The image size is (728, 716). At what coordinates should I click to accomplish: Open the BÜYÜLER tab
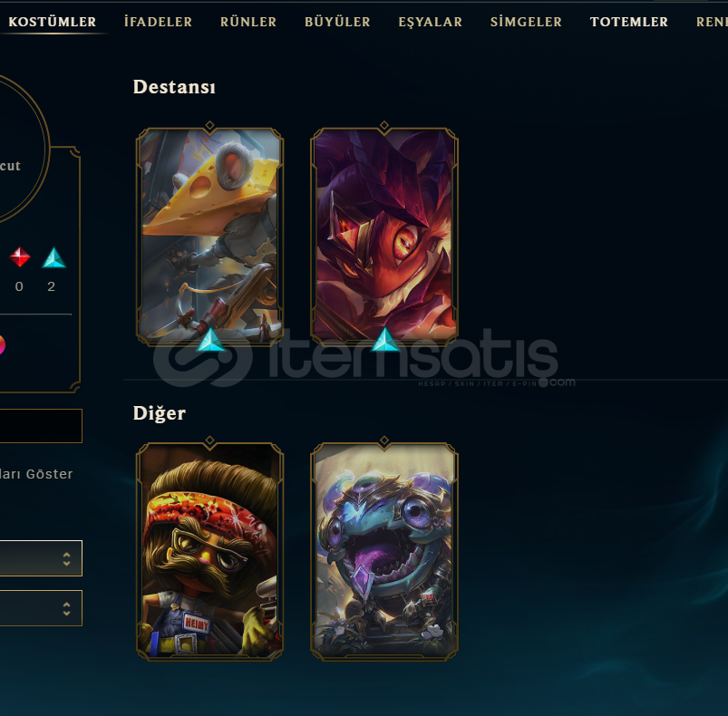[337, 22]
